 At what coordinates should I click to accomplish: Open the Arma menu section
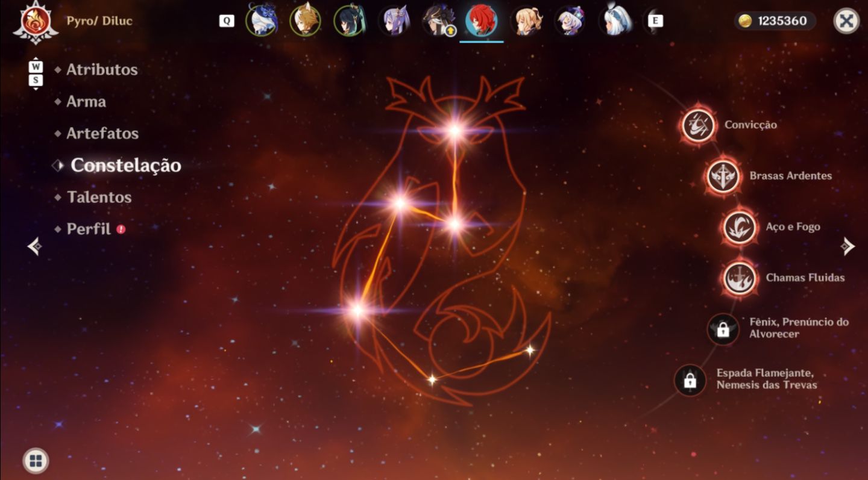coord(86,101)
